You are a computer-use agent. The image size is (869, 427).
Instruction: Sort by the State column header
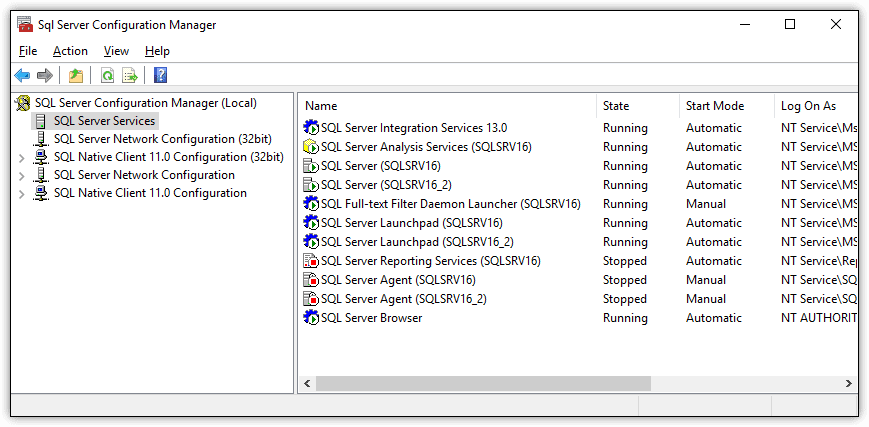[638, 106]
